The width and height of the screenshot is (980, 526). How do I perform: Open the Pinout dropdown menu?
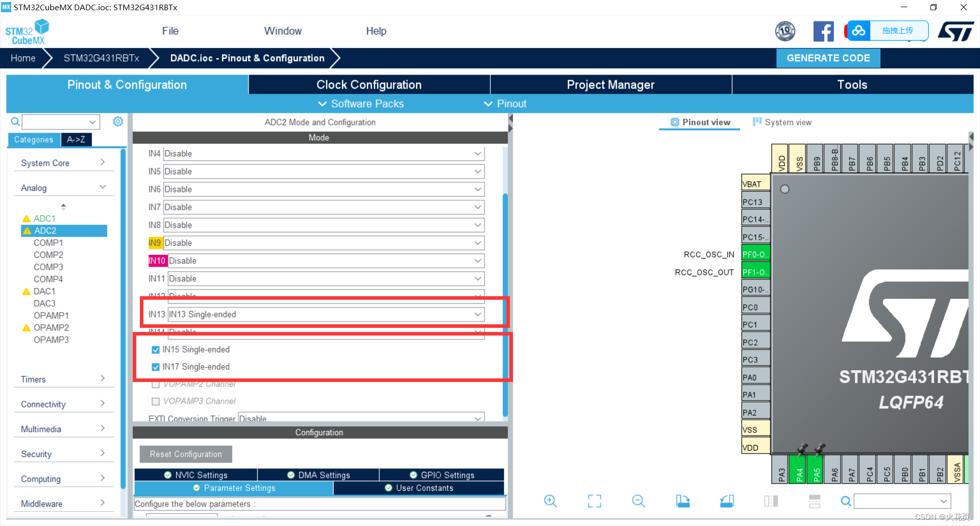click(x=505, y=104)
